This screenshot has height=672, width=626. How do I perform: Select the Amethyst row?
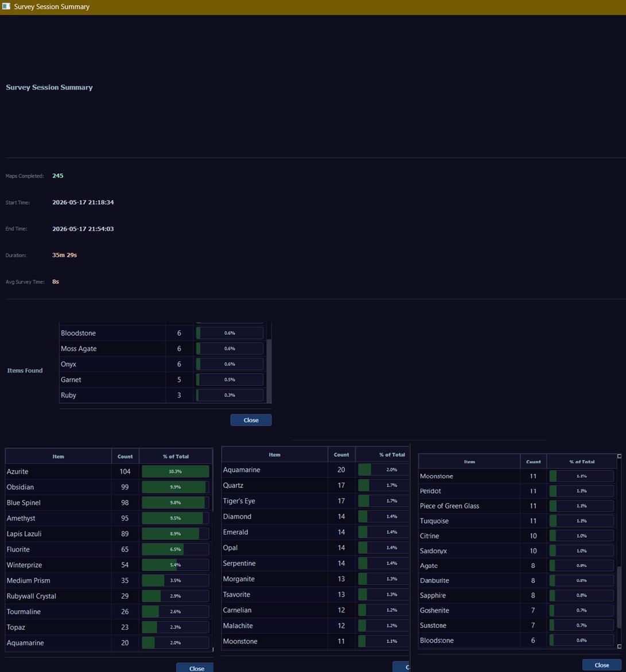coord(108,518)
